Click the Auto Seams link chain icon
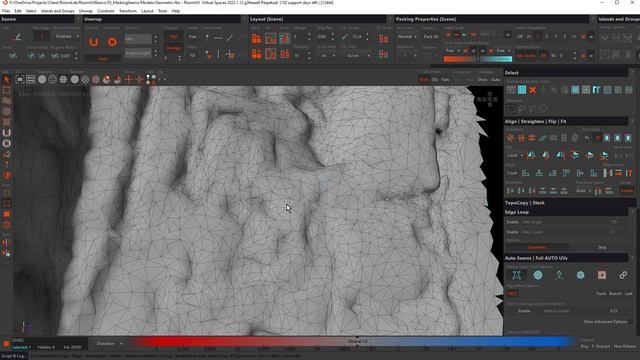Image resolution: width=640 pixels, height=360 pixels. (x=623, y=275)
